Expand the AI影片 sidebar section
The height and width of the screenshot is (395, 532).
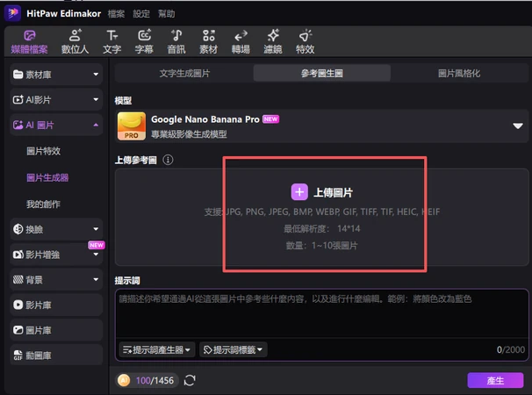[56, 99]
